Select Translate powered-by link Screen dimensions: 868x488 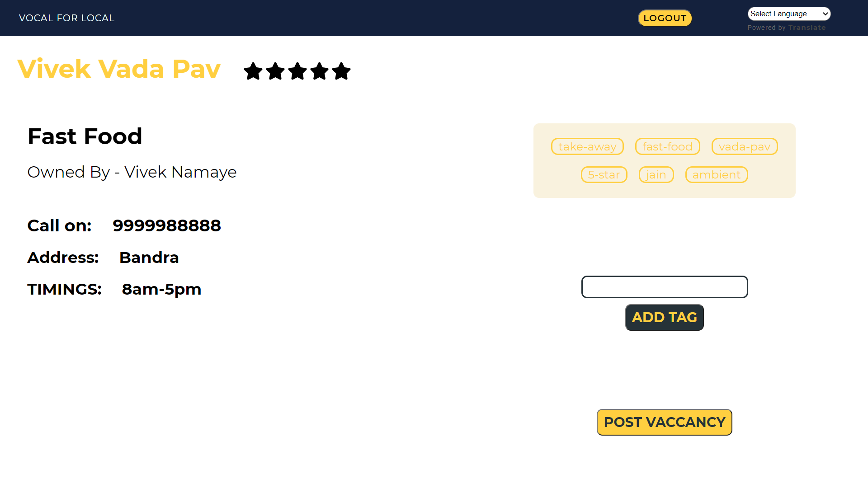tap(807, 28)
